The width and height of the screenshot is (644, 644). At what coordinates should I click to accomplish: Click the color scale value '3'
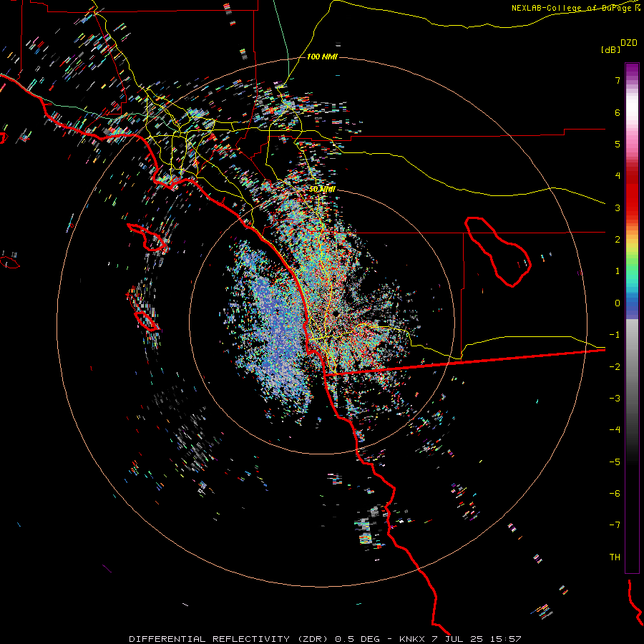(x=618, y=208)
